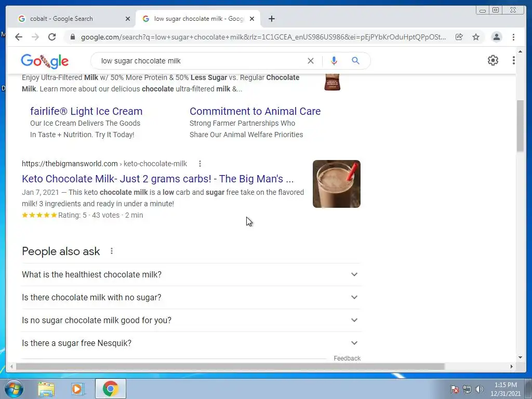Click the volume speaker icon in the tray

click(480, 389)
